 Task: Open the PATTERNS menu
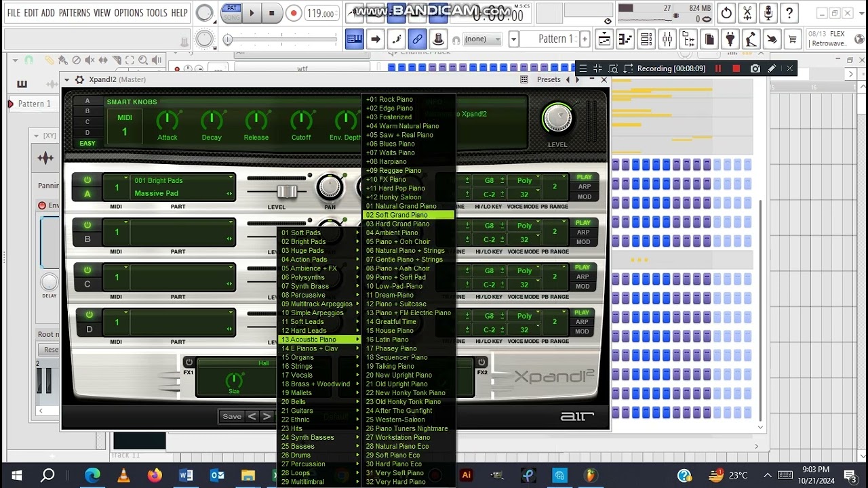click(x=74, y=13)
